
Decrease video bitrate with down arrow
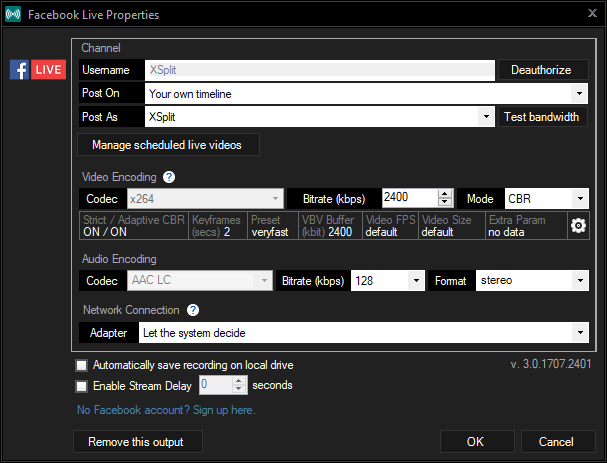tap(445, 202)
